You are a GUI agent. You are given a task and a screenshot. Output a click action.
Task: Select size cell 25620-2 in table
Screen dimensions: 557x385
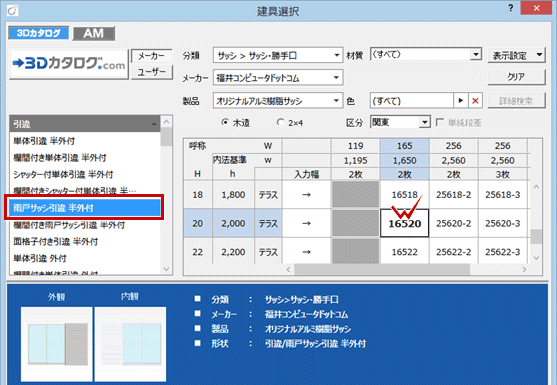(x=454, y=223)
